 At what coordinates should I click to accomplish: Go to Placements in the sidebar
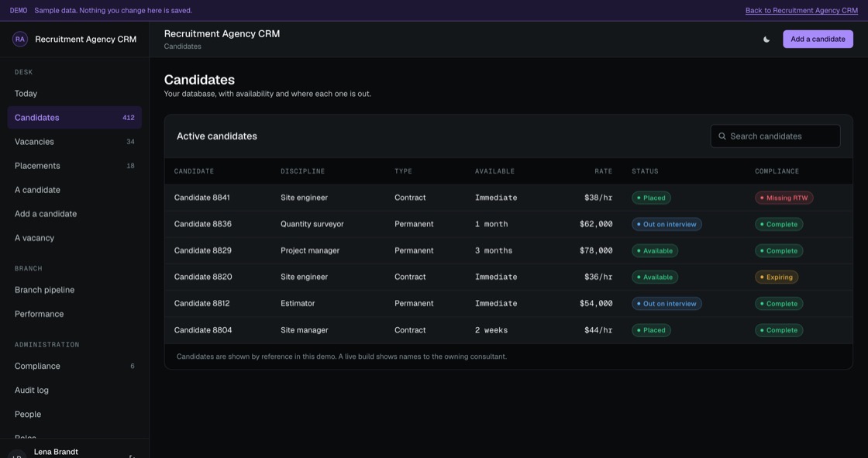[x=74, y=166]
